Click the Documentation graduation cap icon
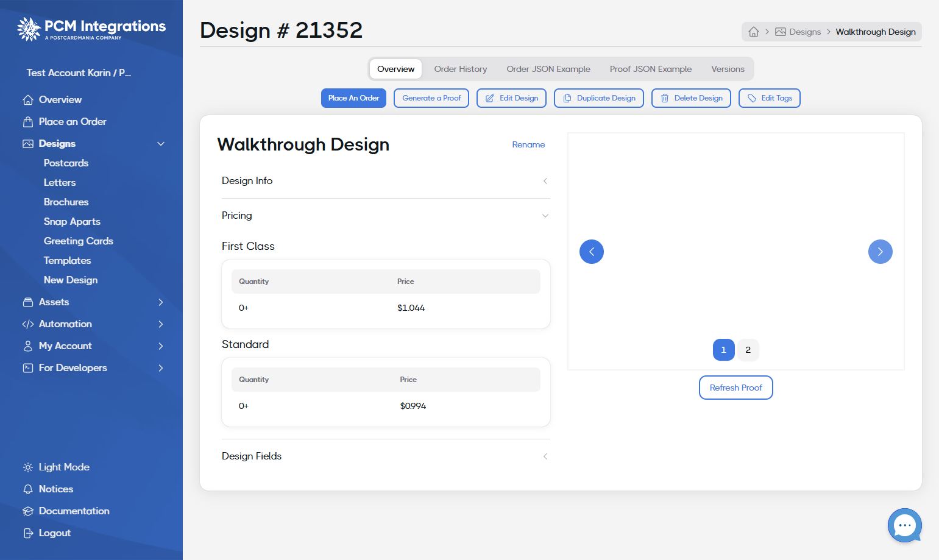Screen dimensions: 939x560 click(x=28, y=511)
